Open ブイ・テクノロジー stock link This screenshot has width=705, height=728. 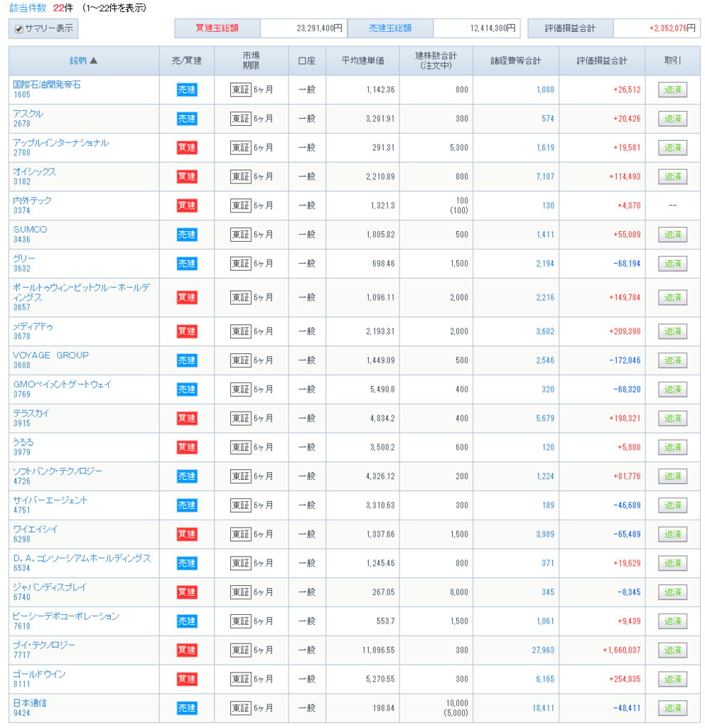click(44, 645)
